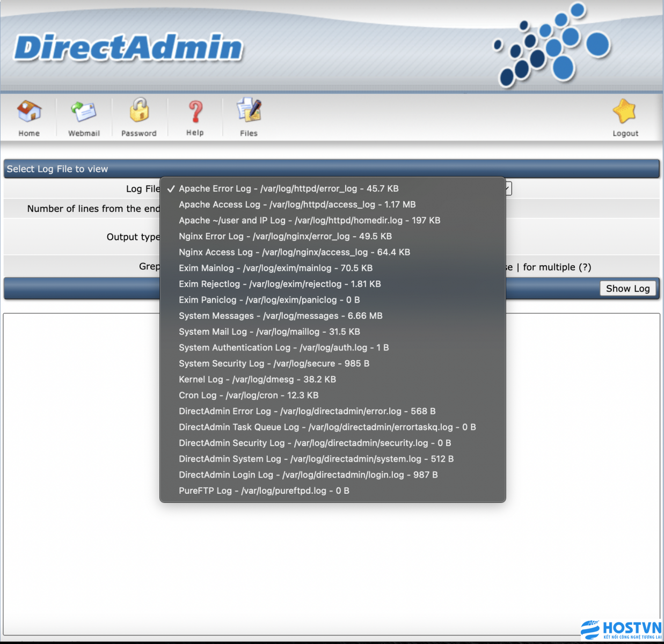Click the HOSTVN watermark logo

(x=620, y=629)
